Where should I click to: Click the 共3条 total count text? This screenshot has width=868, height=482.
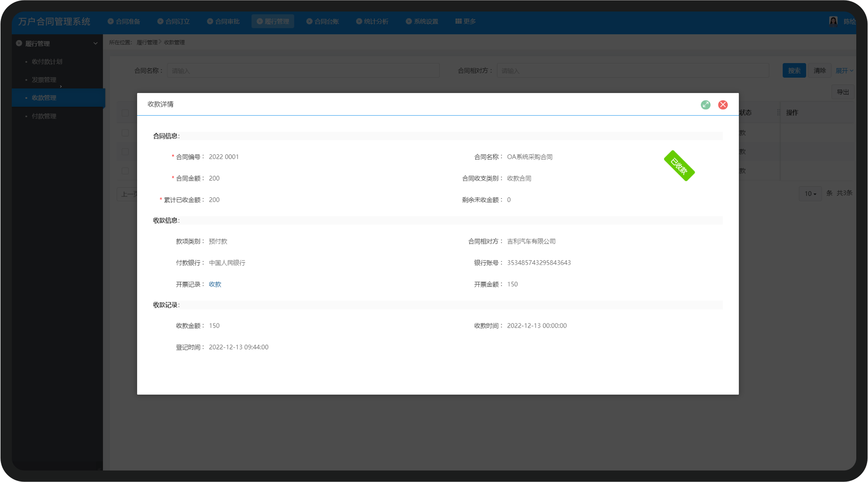pos(844,193)
